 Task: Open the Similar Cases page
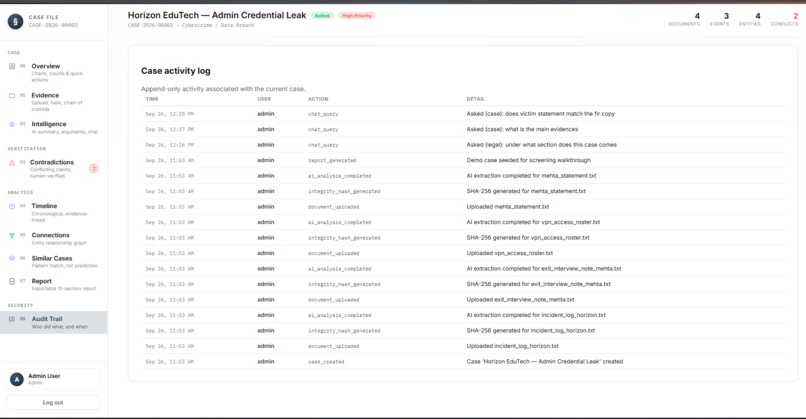tap(53, 262)
